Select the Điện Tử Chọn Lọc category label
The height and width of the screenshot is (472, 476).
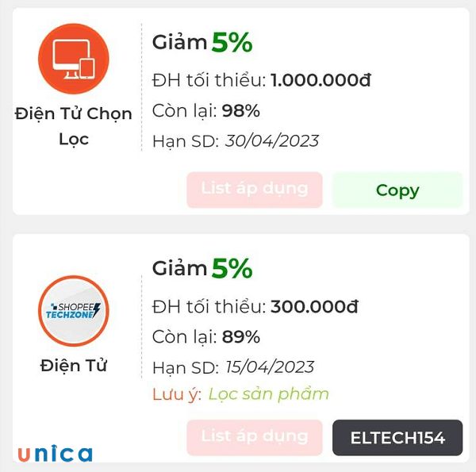point(74,126)
